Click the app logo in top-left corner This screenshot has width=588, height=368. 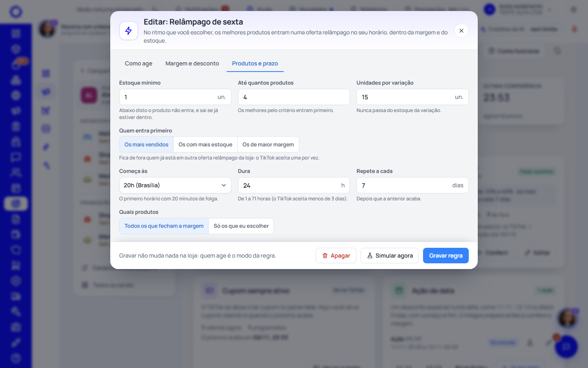[x=16, y=11]
